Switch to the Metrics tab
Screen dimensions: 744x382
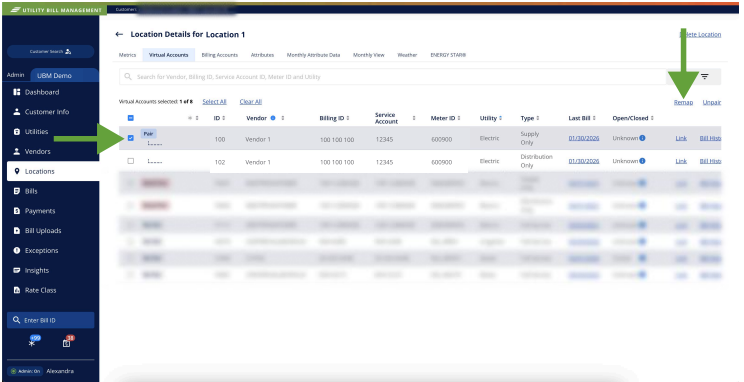(127, 55)
